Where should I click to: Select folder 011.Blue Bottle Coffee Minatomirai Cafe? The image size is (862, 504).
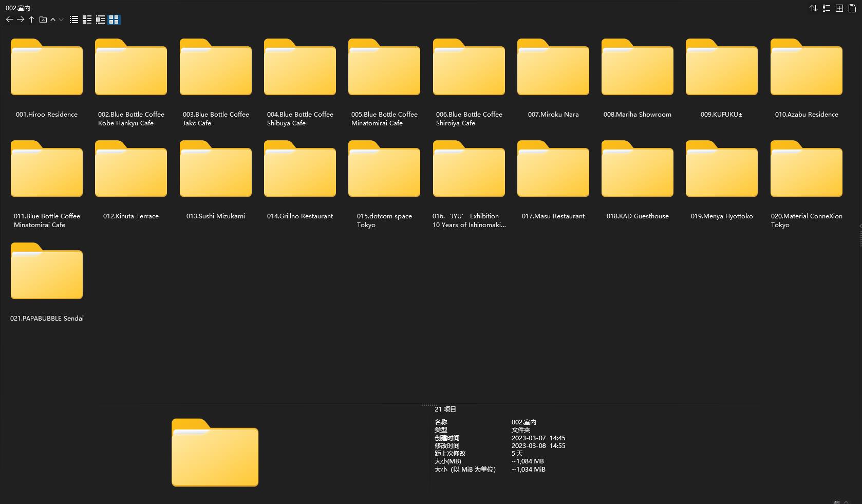coord(47,184)
